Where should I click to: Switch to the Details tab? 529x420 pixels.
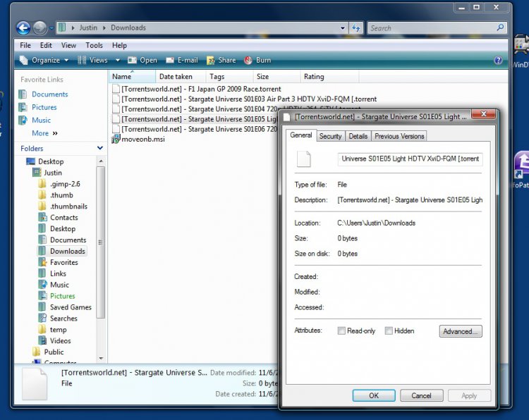click(x=358, y=136)
